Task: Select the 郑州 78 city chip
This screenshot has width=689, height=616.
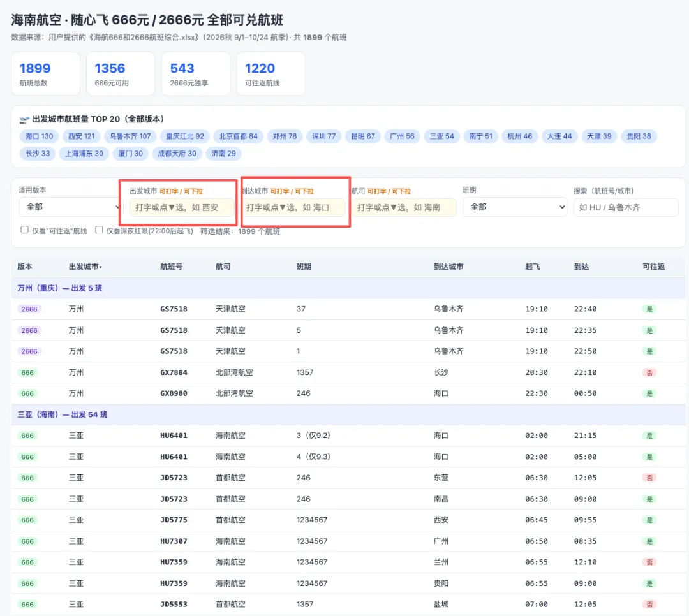Action: (285, 136)
